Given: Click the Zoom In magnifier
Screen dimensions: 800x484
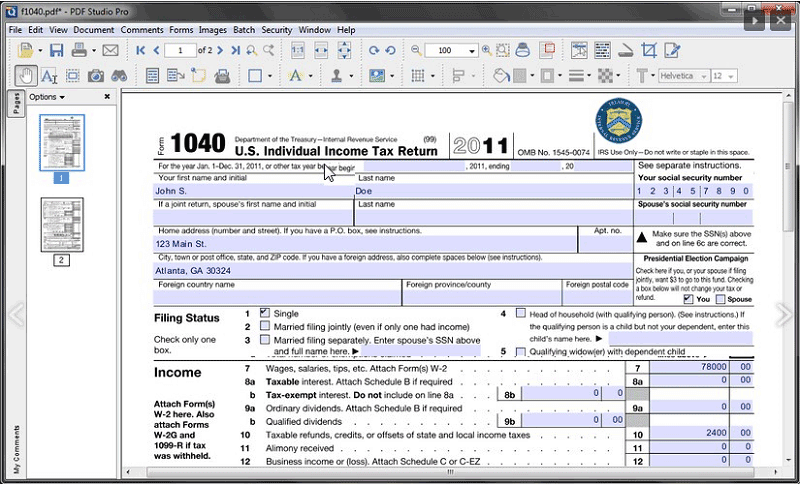Looking at the screenshot, I should (486, 50).
